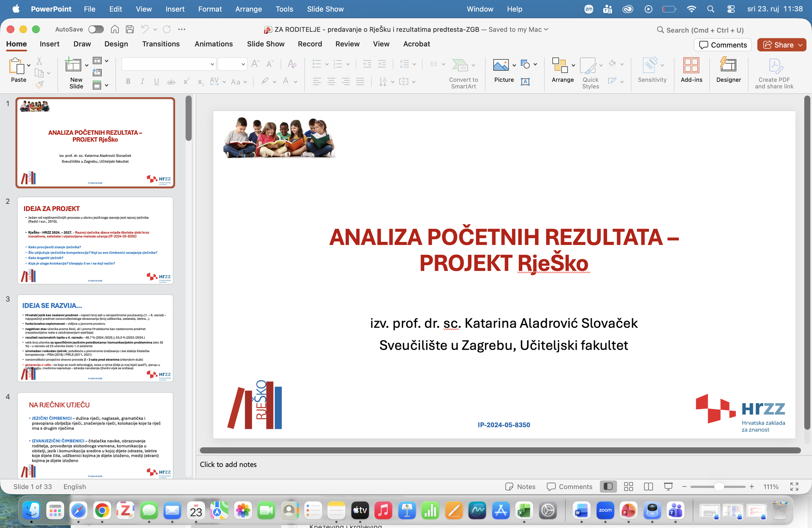Expand the document title dropdown chevron

tap(546, 29)
